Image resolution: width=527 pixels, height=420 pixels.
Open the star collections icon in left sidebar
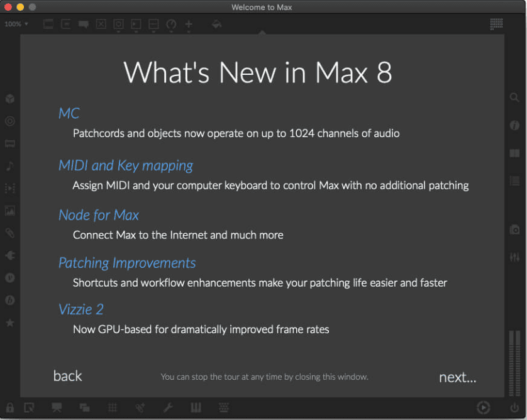coord(9,323)
